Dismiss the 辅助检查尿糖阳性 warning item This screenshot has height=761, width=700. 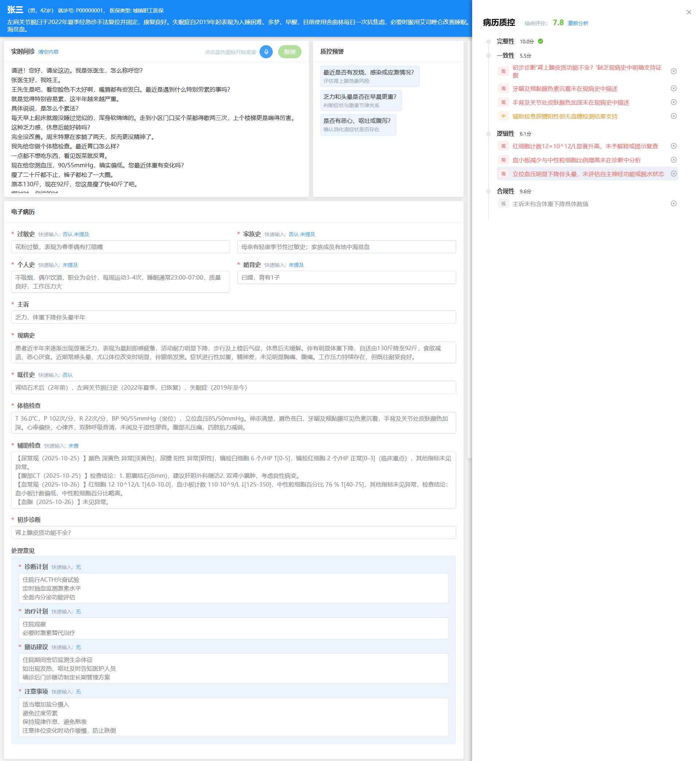pos(673,116)
